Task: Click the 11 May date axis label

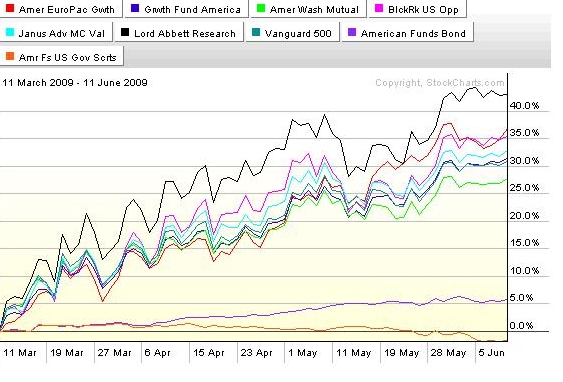Action: pos(353,353)
